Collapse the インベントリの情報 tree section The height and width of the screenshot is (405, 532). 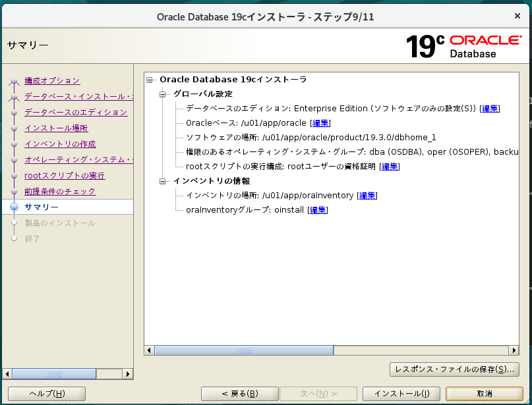[163, 181]
